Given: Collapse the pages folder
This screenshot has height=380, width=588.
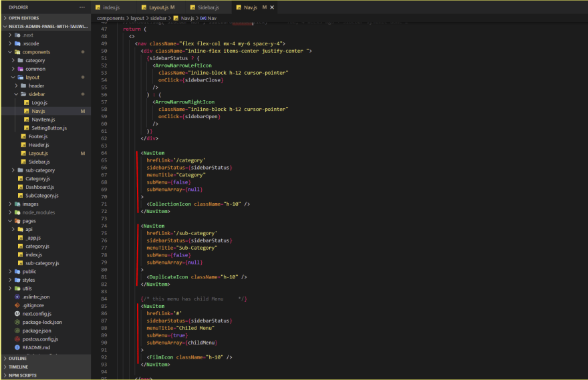Looking at the screenshot, I should 10,221.
